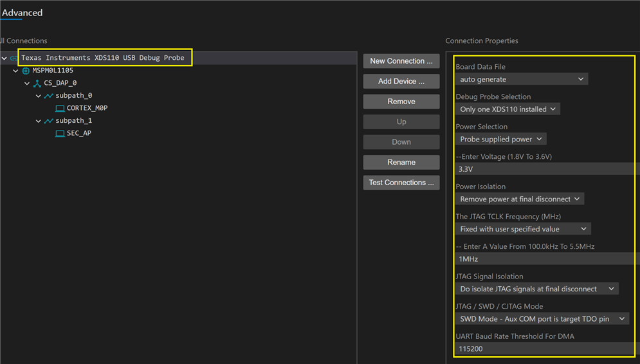640x364 pixels.
Task: Collapse the MSPM0L1105 device node
Action: pos(15,71)
